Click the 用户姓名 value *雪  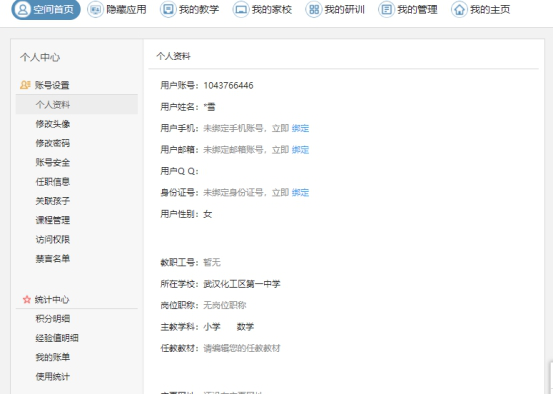click(x=210, y=107)
